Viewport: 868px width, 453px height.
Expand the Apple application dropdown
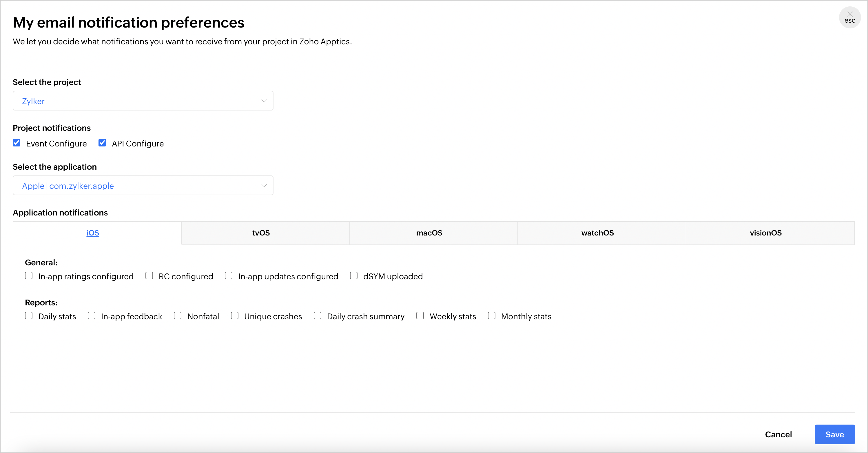143,186
